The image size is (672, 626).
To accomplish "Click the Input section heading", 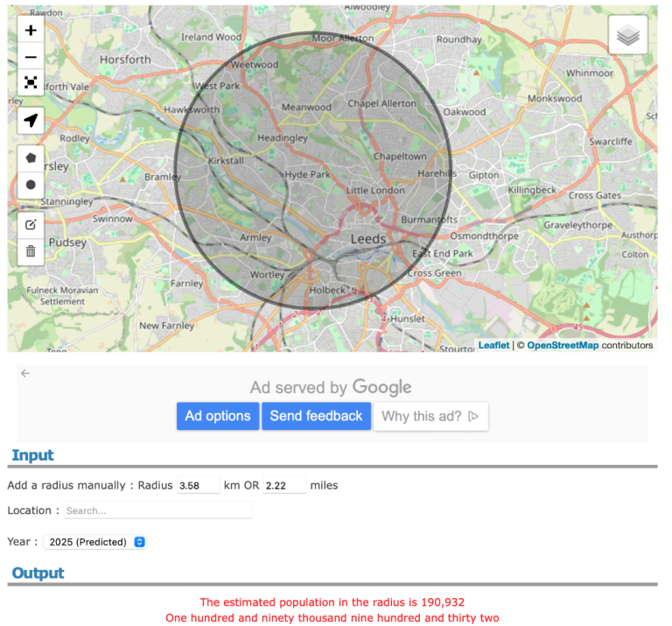I will [x=32, y=455].
